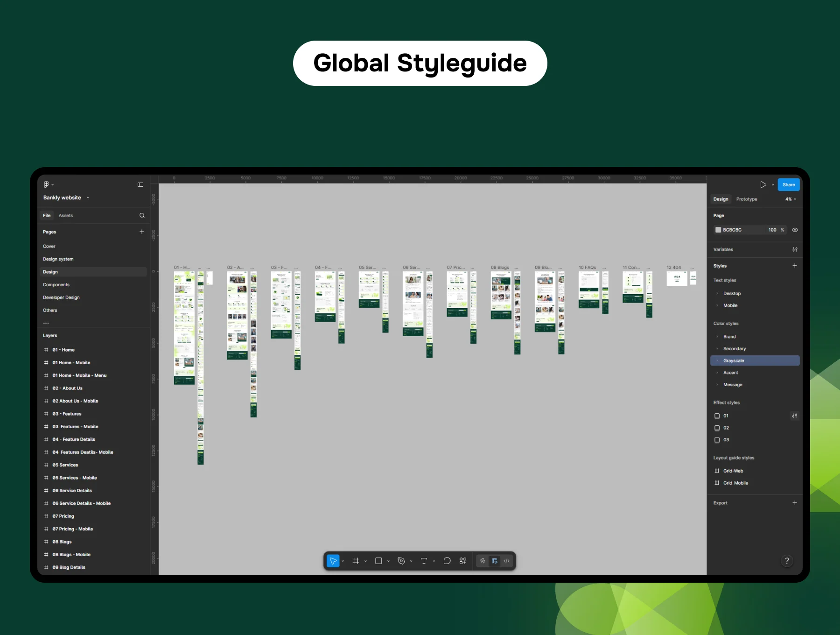The image size is (840, 635).
Task: Toggle Dev Mode code icon
Action: [507, 561]
